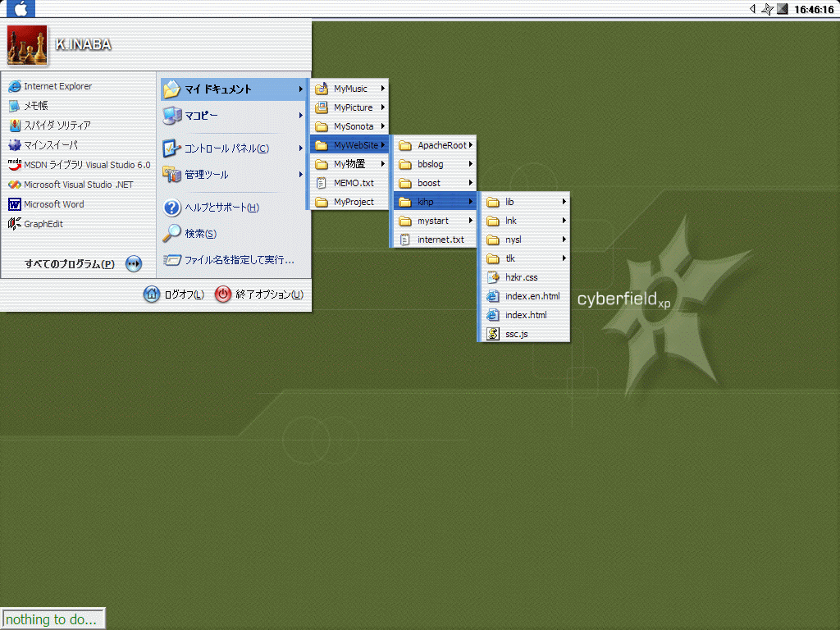Expand bbslog submenu arrow
Screen dimensions: 840x630
[470, 164]
